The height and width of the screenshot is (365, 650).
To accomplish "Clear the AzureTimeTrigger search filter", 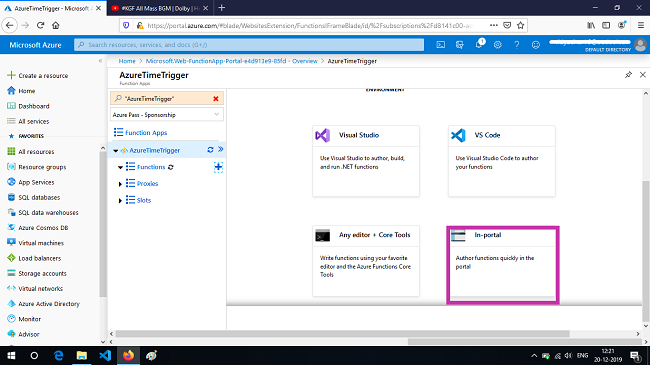I will pos(216,99).
